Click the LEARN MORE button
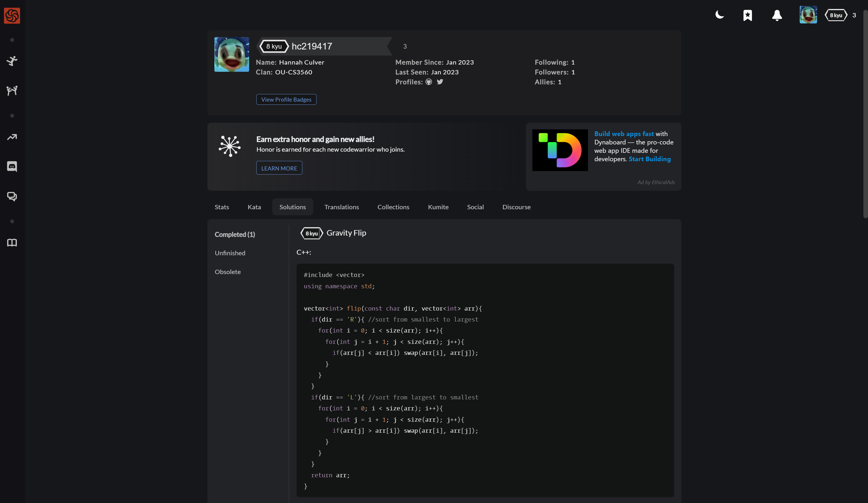The image size is (868, 503). point(279,168)
